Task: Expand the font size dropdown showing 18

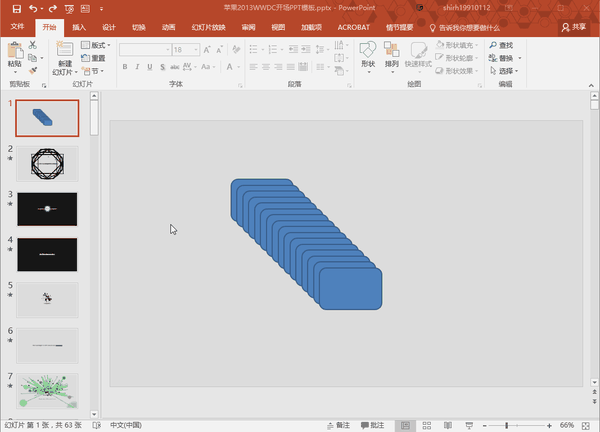Action: coord(196,50)
